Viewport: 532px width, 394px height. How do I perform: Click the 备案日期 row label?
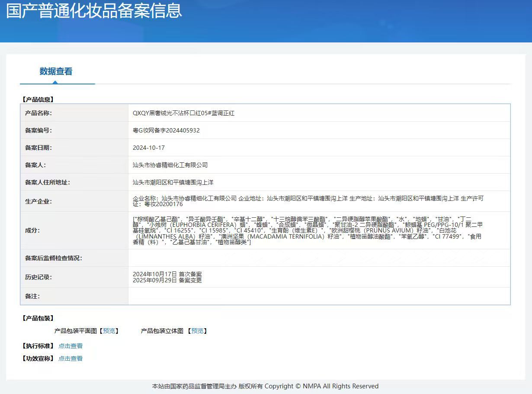[x=38, y=148]
